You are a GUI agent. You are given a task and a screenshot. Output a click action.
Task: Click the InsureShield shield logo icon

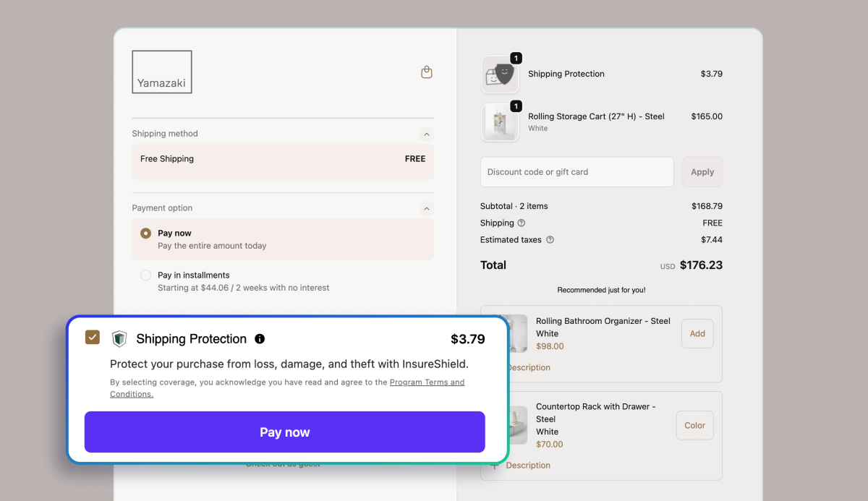pos(119,339)
